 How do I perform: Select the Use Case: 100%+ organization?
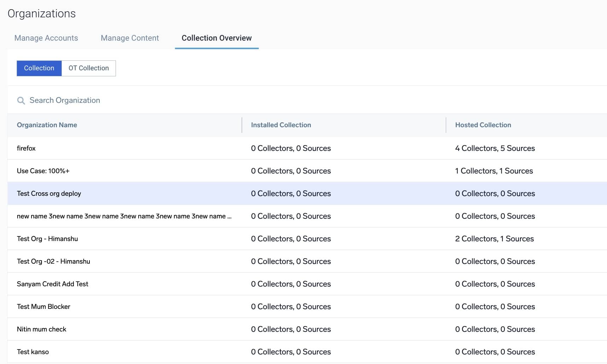click(x=43, y=171)
